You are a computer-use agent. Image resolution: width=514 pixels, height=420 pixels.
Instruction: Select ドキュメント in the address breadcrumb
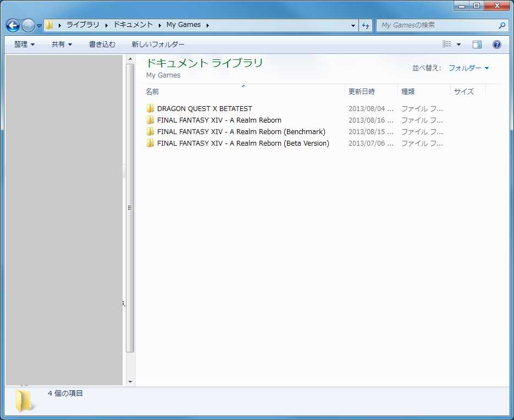click(133, 25)
